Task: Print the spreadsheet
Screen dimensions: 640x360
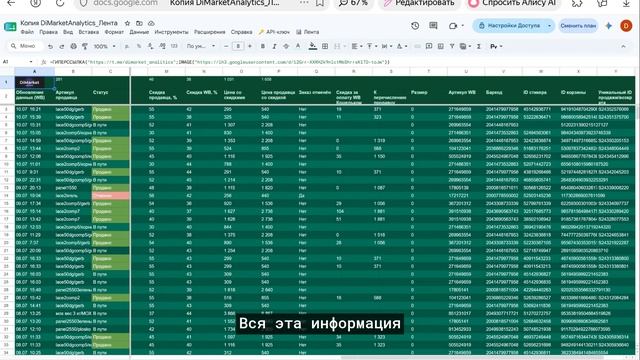Action: [73, 47]
